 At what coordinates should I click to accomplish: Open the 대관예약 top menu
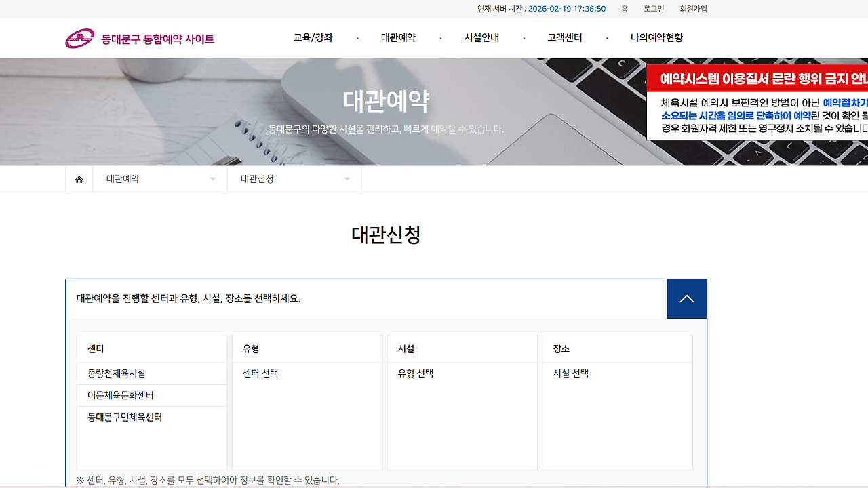(399, 38)
